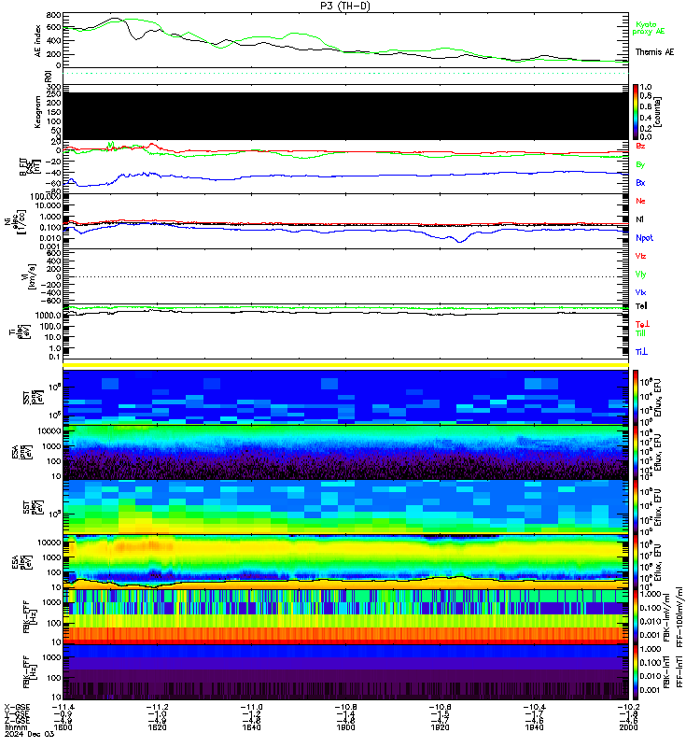
Task: Select the black Ni density legend label
Action: 639,219
